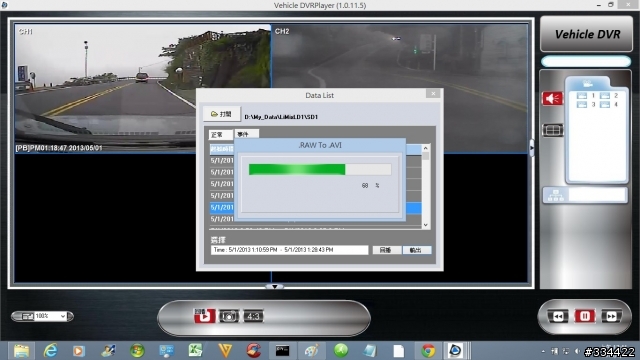Select camera channel 1 icon
This screenshot has height=360, width=640.
[582, 96]
